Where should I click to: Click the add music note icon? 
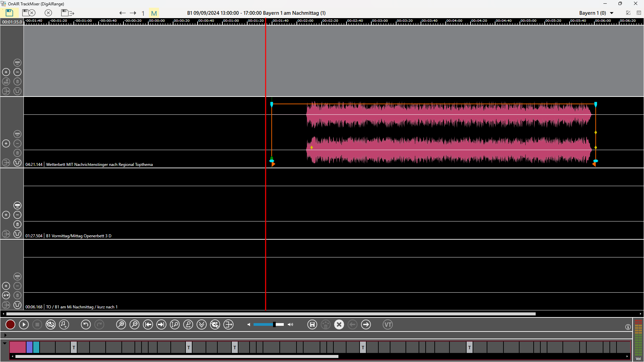64,324
